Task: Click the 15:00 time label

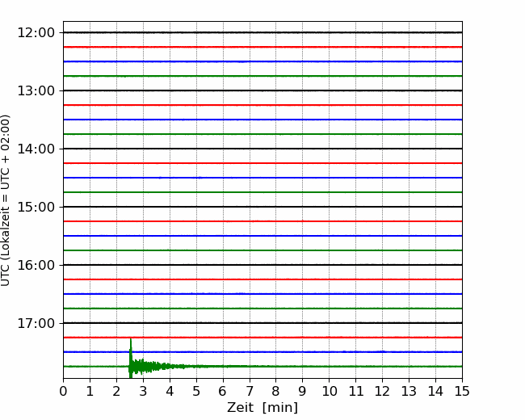Action: coord(36,207)
